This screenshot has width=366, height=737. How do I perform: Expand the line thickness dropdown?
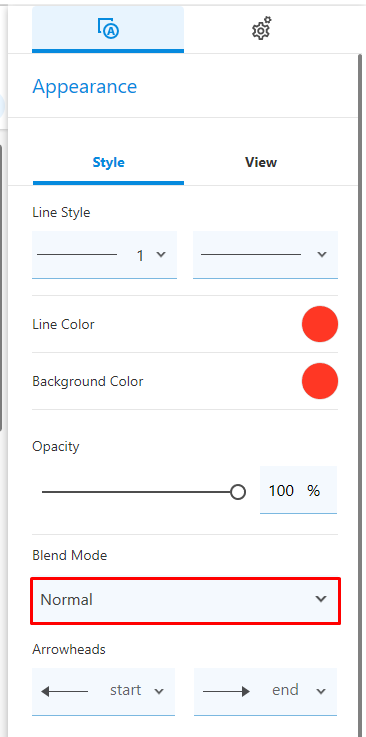tap(104, 255)
